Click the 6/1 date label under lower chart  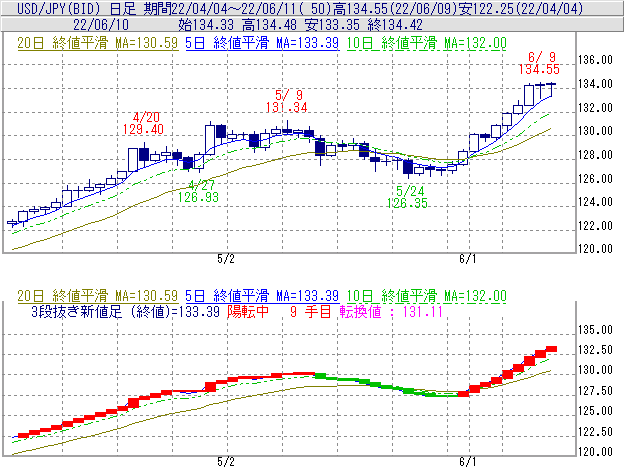(468, 462)
